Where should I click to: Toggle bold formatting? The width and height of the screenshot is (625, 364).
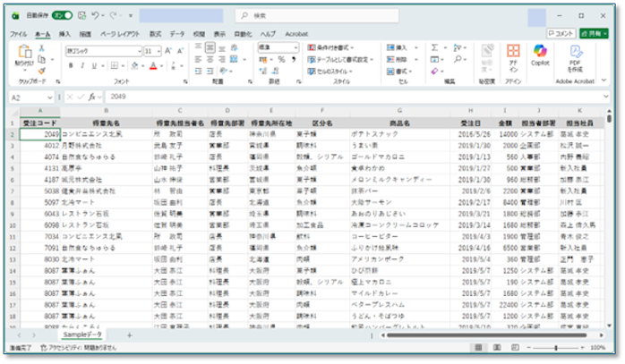coord(69,65)
